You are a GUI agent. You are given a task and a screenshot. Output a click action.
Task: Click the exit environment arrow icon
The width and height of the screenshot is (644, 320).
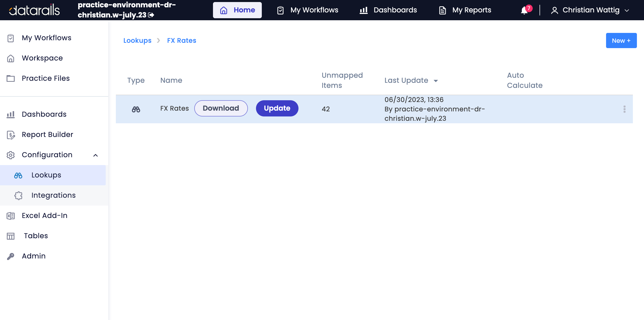pyautogui.click(x=151, y=15)
